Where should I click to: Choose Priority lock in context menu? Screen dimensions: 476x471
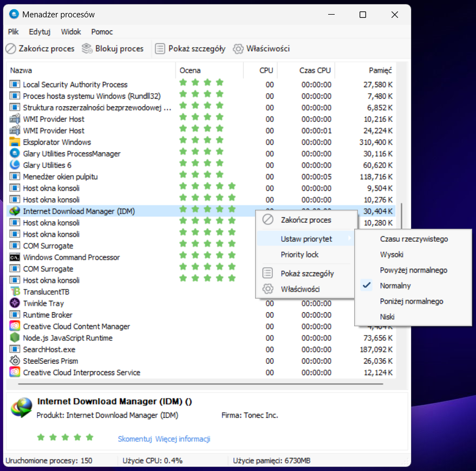[299, 255]
